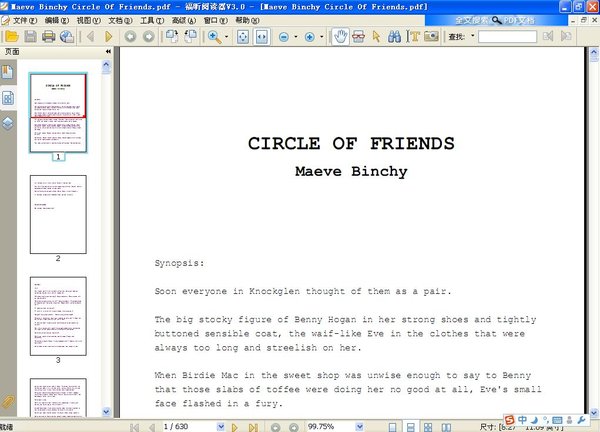
Task: Click thumbnail panel scroll up arrow
Action: [x=106, y=65]
